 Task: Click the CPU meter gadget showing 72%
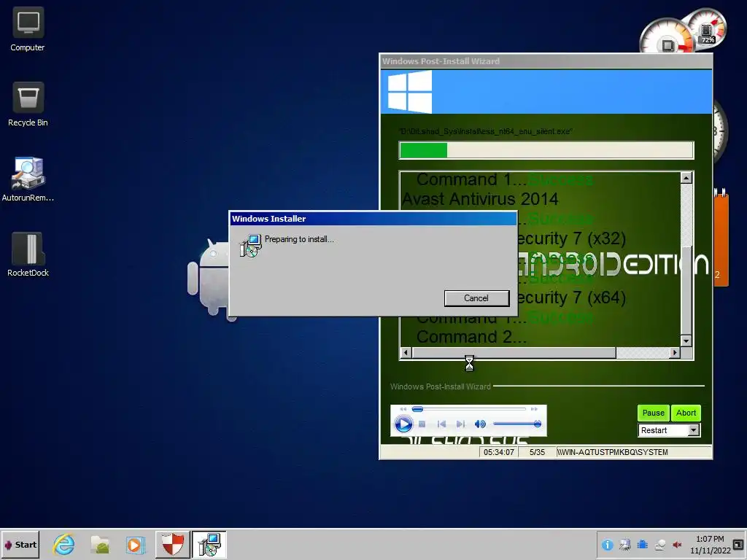point(708,28)
